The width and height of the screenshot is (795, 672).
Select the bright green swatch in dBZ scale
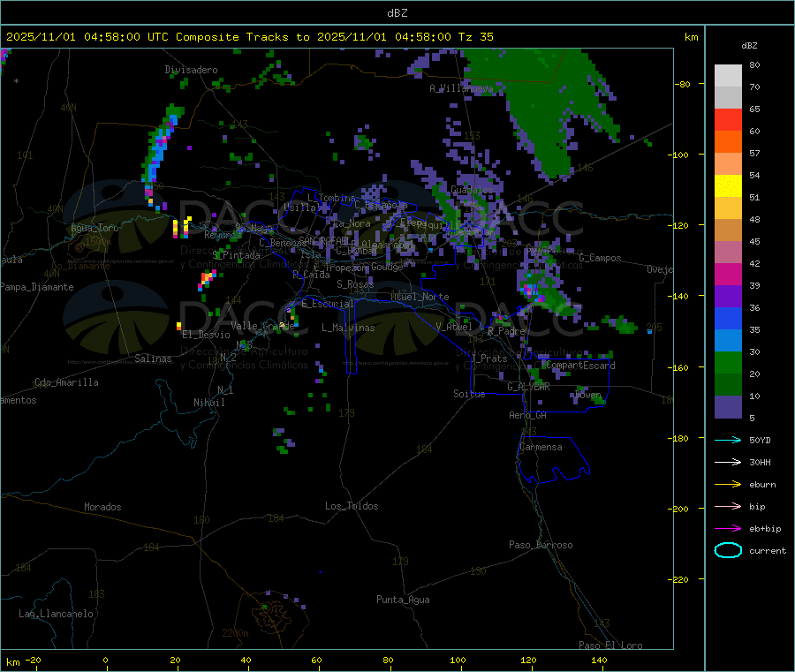[728, 362]
